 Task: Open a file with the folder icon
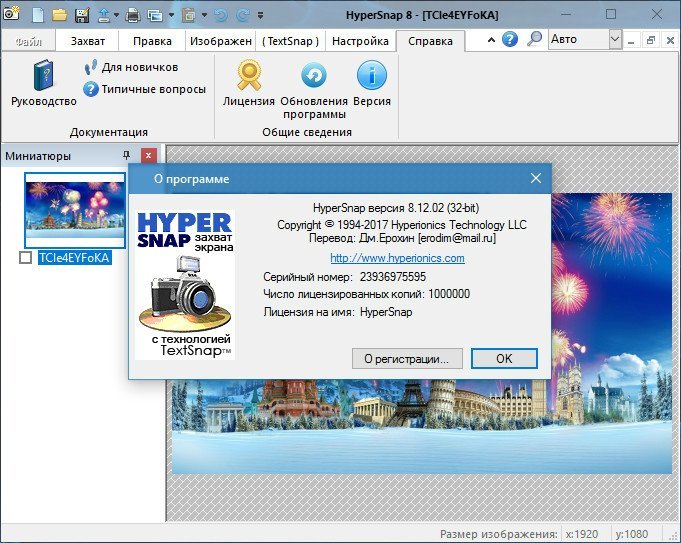[60, 15]
